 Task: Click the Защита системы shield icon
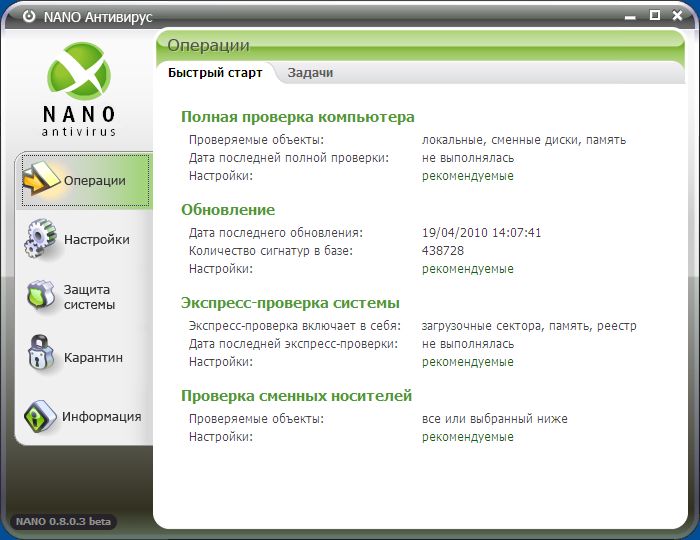coord(41,295)
